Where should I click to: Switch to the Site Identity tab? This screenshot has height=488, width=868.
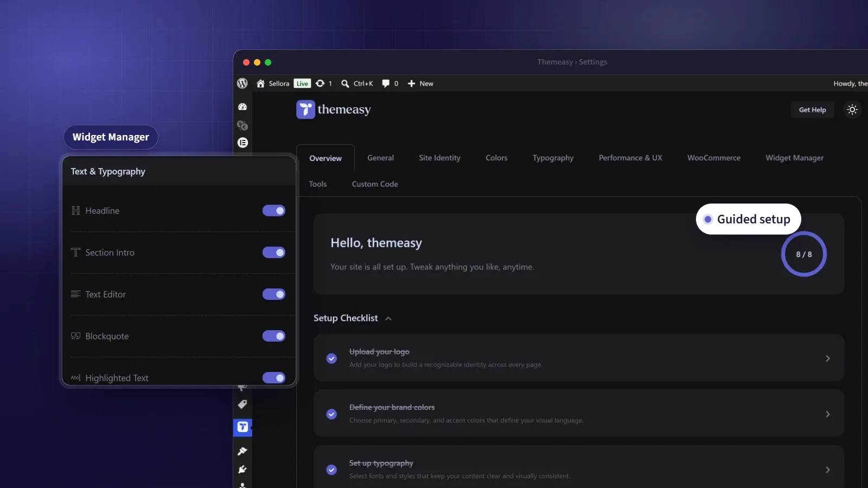click(x=439, y=158)
